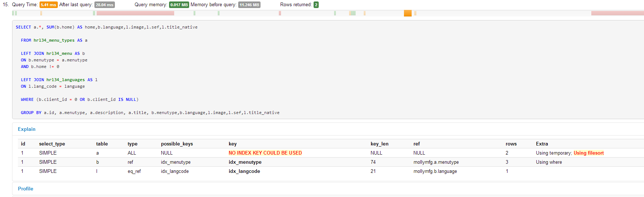Expand the Profile section heading
Screen dimensions: 644x197
pyautogui.click(x=26, y=189)
